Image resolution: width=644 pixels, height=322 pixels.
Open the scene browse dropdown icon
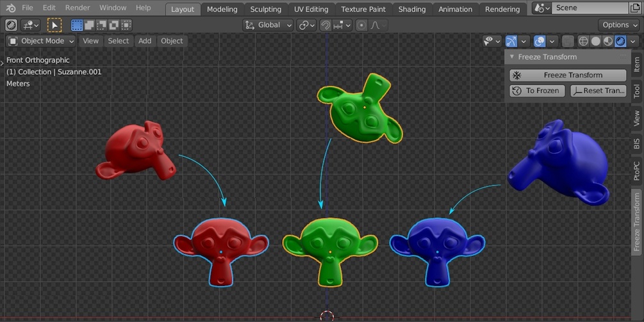pos(541,8)
